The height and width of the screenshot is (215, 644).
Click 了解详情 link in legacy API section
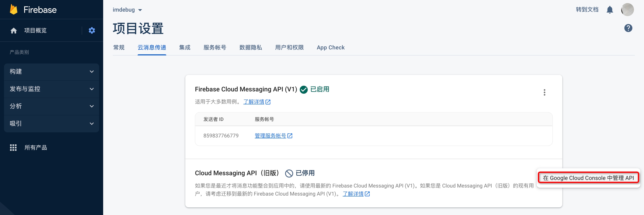pyautogui.click(x=356, y=194)
